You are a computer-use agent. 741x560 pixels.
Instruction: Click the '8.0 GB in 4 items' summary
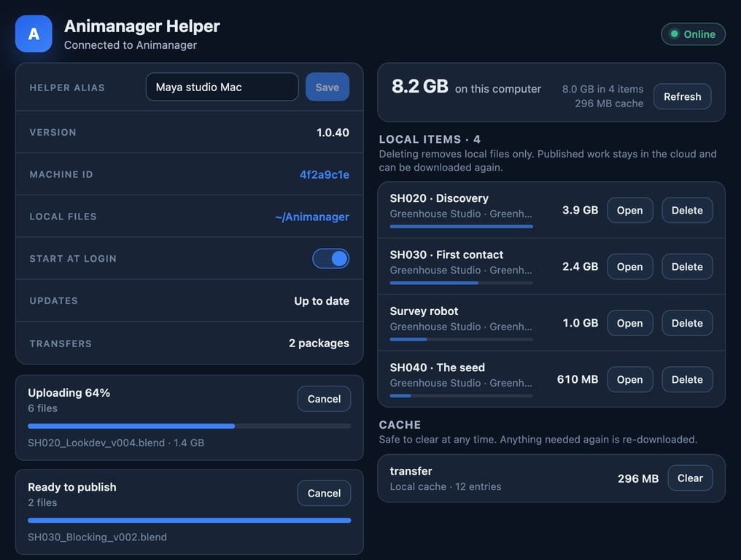[602, 89]
